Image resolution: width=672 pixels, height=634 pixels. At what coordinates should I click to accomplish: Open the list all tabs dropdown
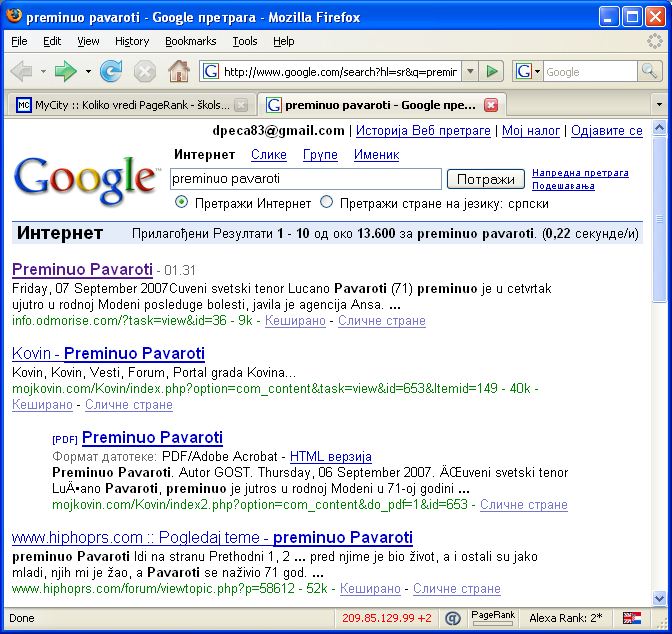(x=659, y=105)
